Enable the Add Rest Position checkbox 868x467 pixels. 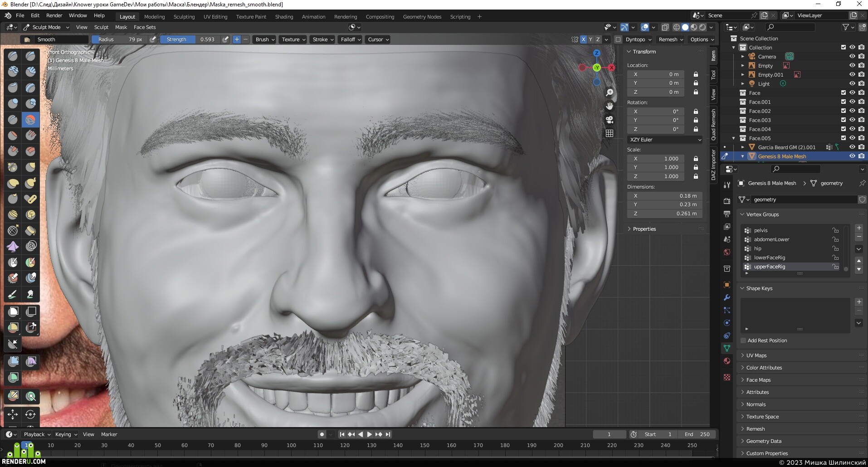point(743,341)
